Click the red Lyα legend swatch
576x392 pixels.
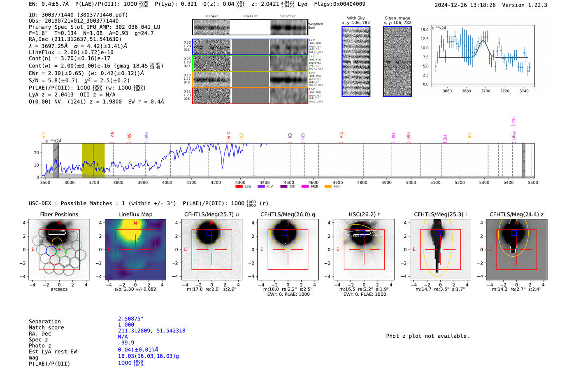(x=239, y=187)
